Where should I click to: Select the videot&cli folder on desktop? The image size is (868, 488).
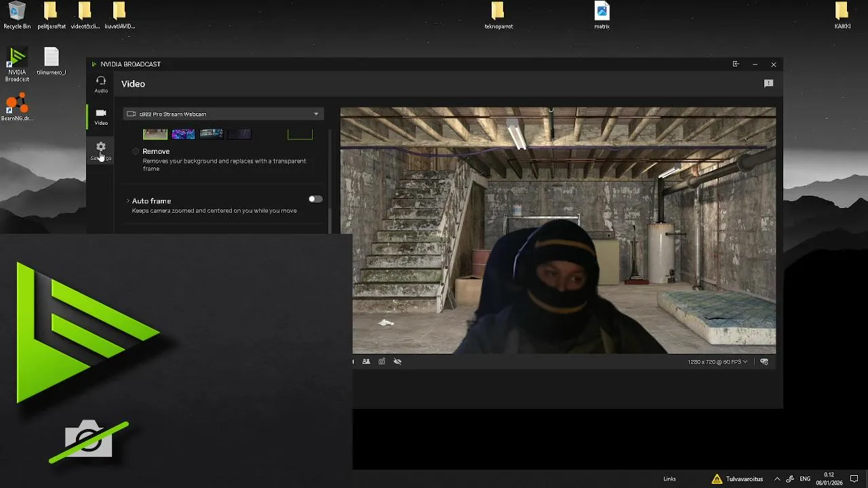[85, 16]
